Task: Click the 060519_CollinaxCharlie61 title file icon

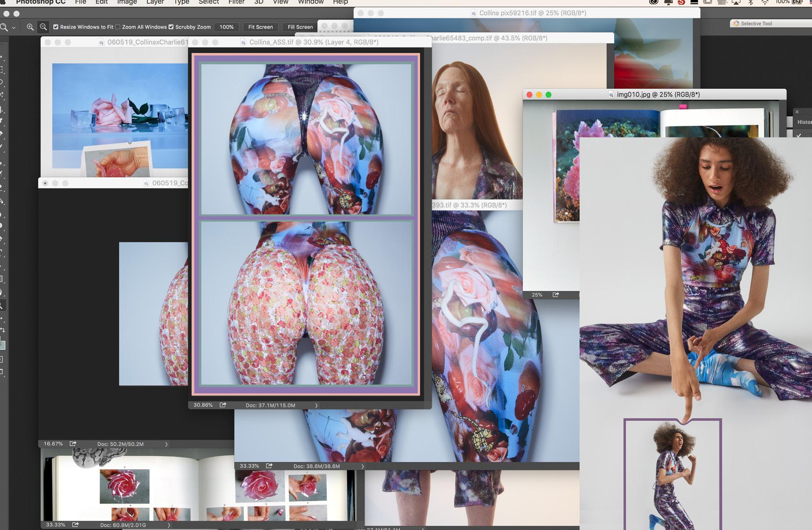Action: click(x=102, y=42)
